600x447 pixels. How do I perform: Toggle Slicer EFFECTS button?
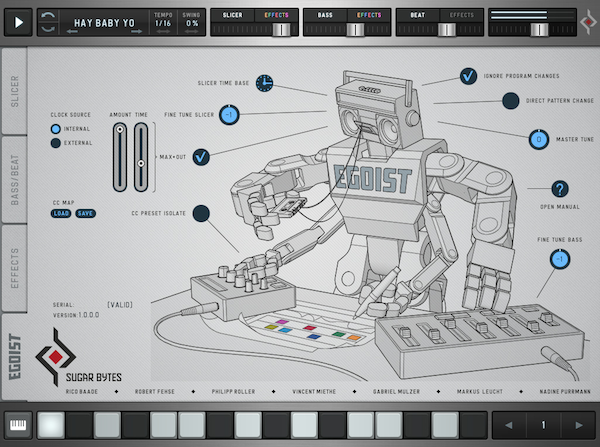276,15
